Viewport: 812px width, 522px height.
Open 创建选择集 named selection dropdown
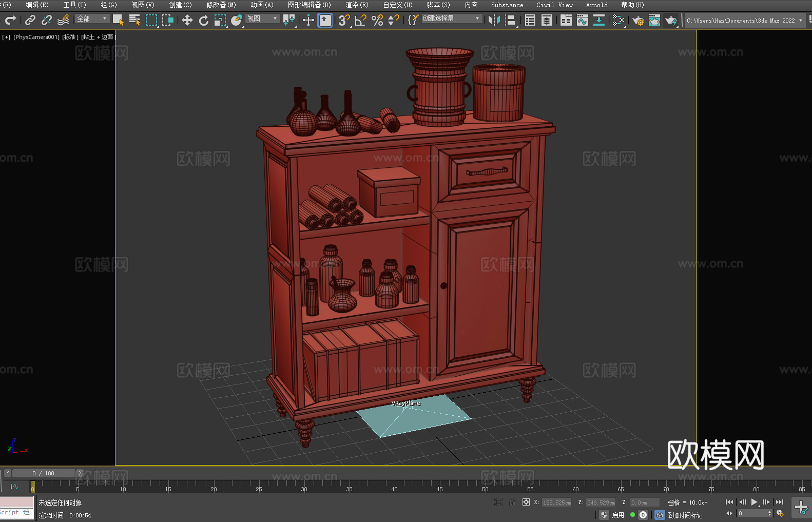452,18
